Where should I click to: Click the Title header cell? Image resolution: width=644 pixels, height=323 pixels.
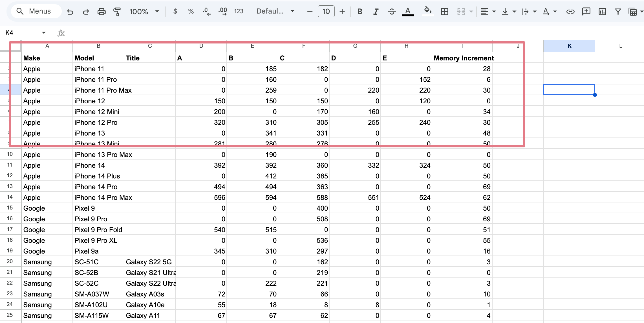pos(150,58)
